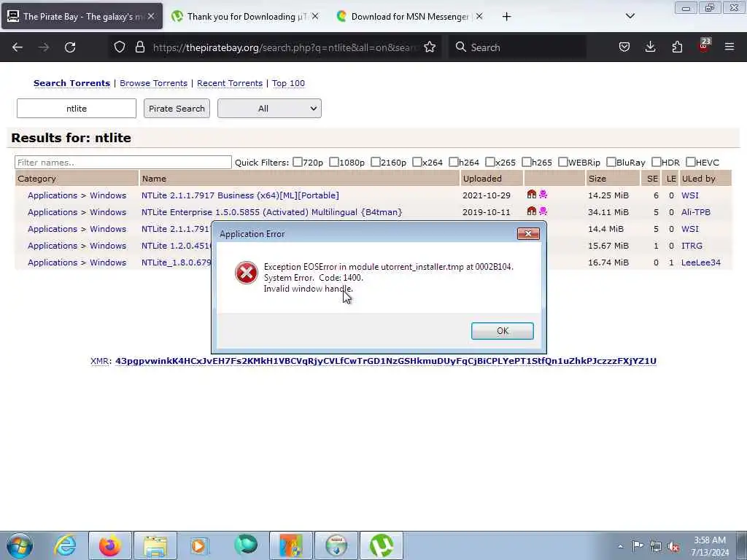
Task: Show hidden tray icons arrow
Action: (620, 547)
